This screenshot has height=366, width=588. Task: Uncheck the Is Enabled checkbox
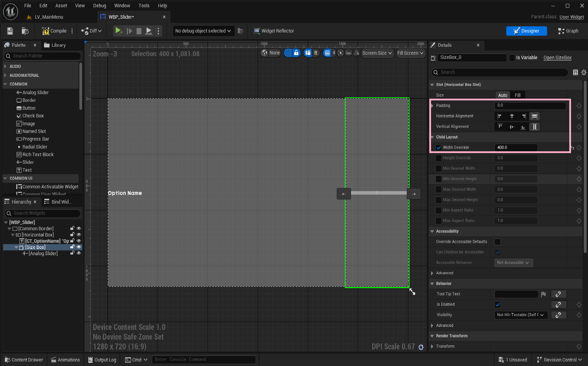click(498, 305)
